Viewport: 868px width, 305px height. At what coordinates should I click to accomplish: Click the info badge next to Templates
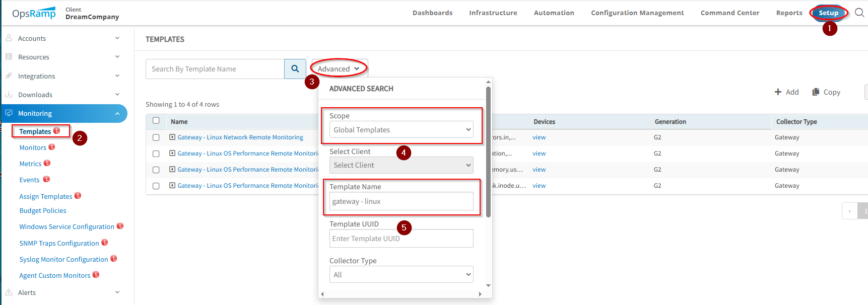click(x=56, y=130)
